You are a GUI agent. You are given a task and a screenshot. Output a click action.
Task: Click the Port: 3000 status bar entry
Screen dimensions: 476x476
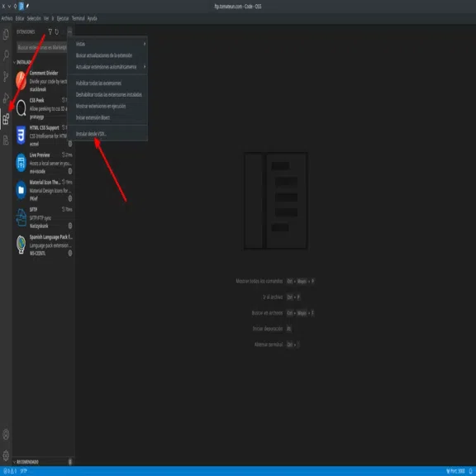point(455,471)
